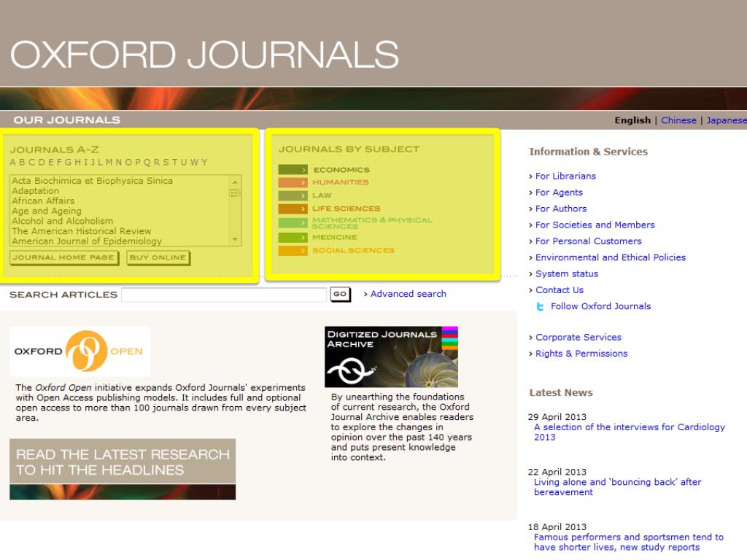Click the Law subject arrow icon
Viewport: 747px width, 560px height.
pyautogui.click(x=293, y=195)
